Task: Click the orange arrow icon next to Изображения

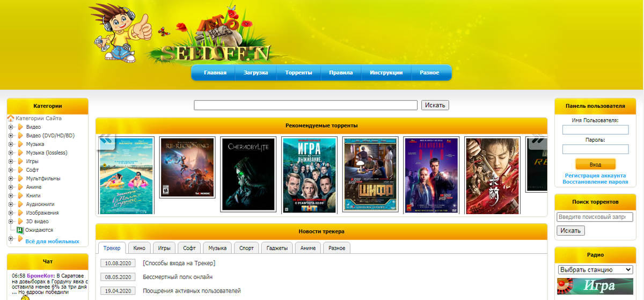Action: [x=20, y=213]
